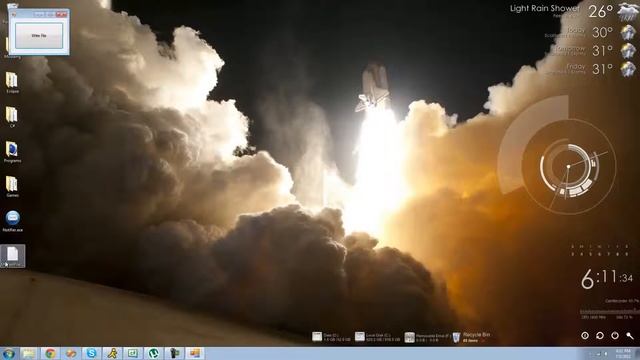Open Skype from the taskbar

pos(91,353)
